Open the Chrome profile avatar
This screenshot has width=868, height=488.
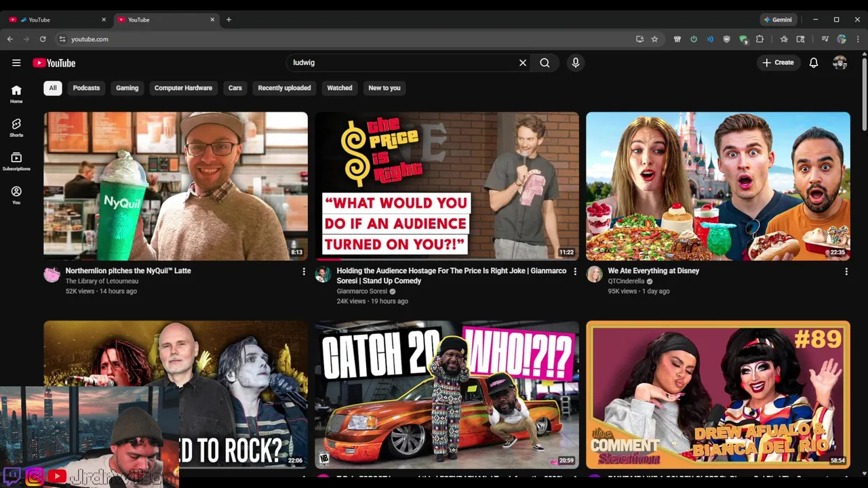coord(842,39)
